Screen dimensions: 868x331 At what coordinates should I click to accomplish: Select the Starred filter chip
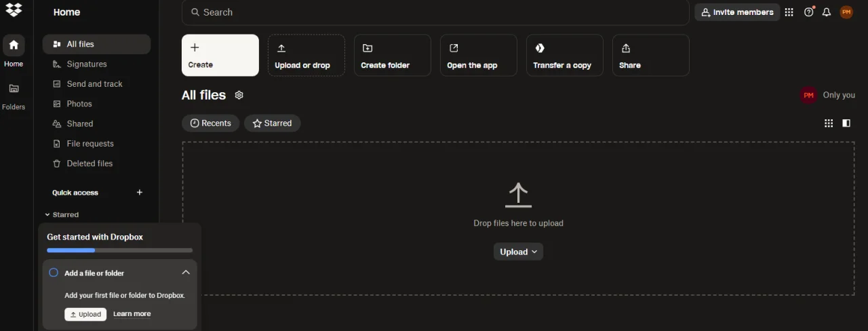click(272, 123)
